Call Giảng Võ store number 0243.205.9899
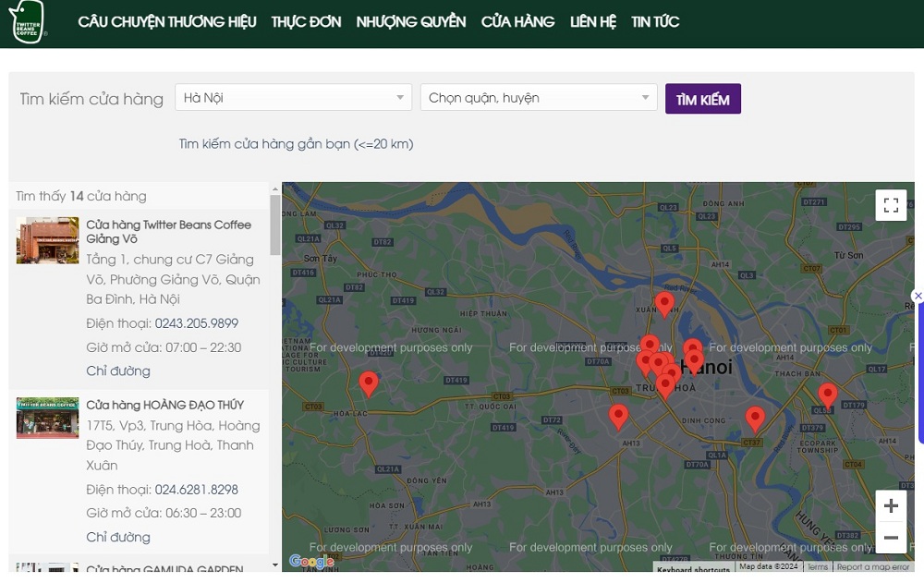The height and width of the screenshot is (583, 924). click(197, 323)
